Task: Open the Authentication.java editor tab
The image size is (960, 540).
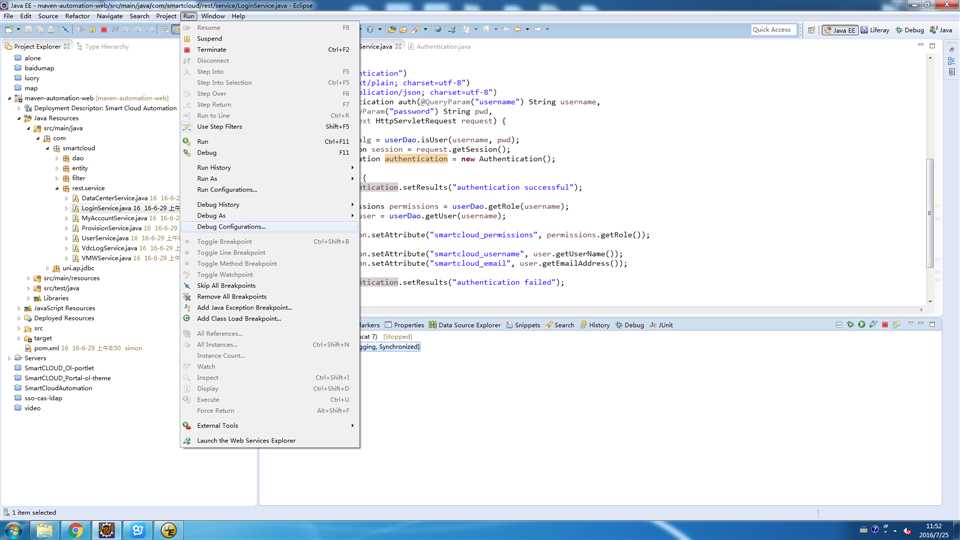Action: coord(439,47)
